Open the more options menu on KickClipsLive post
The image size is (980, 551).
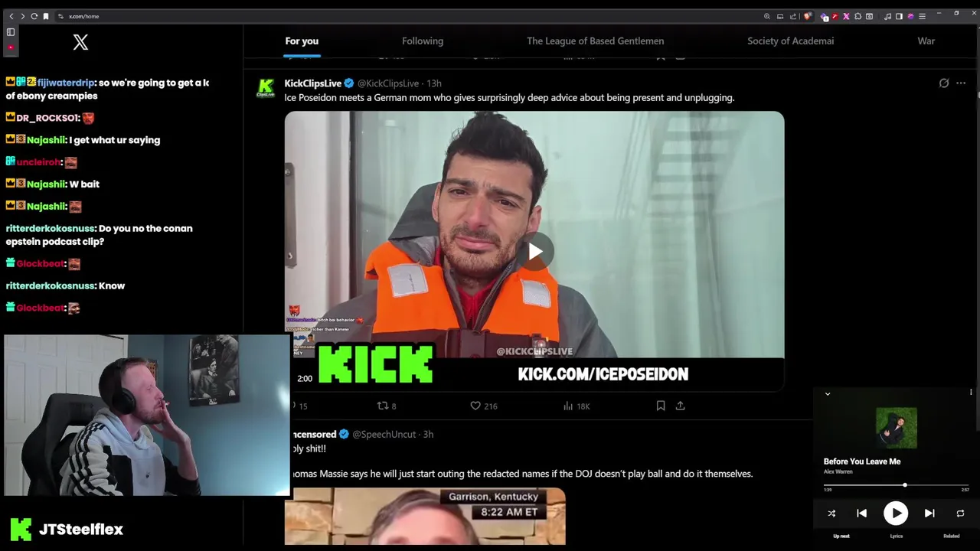[x=961, y=83]
